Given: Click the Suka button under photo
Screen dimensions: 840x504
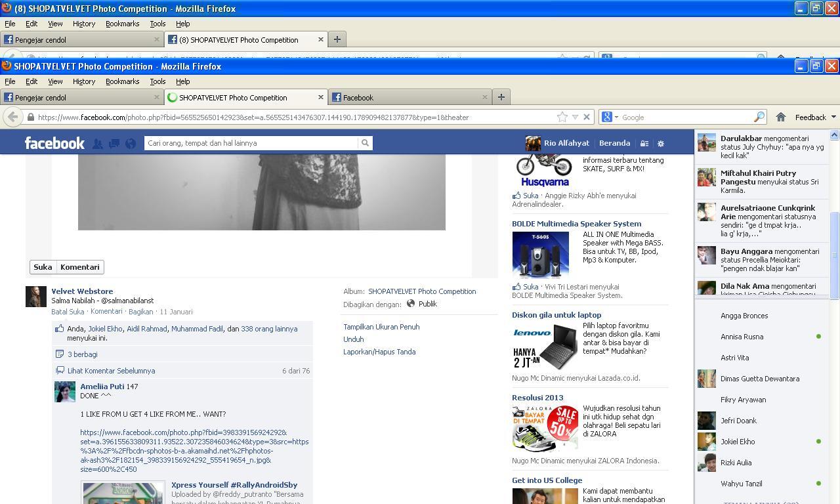Looking at the screenshot, I should 43,267.
